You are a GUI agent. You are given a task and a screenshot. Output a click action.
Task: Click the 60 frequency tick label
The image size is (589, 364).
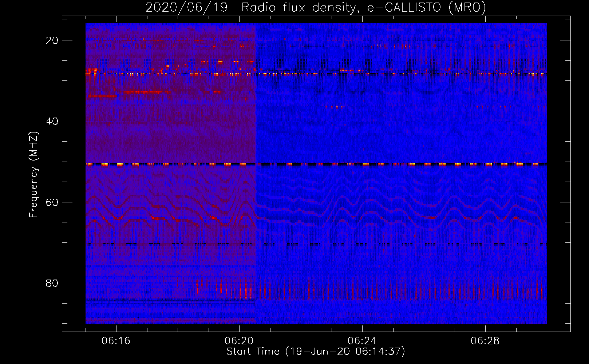pyautogui.click(x=52, y=202)
